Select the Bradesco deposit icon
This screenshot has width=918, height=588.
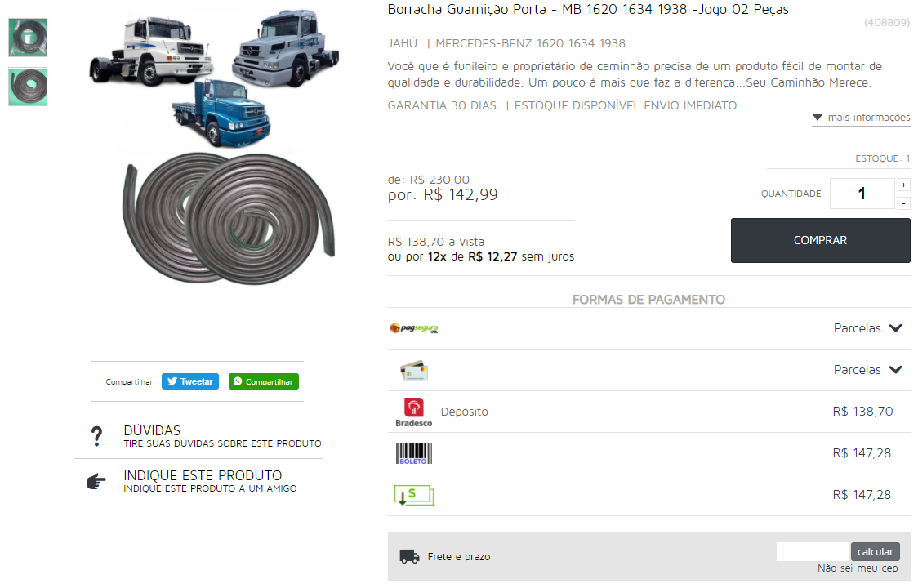414,412
